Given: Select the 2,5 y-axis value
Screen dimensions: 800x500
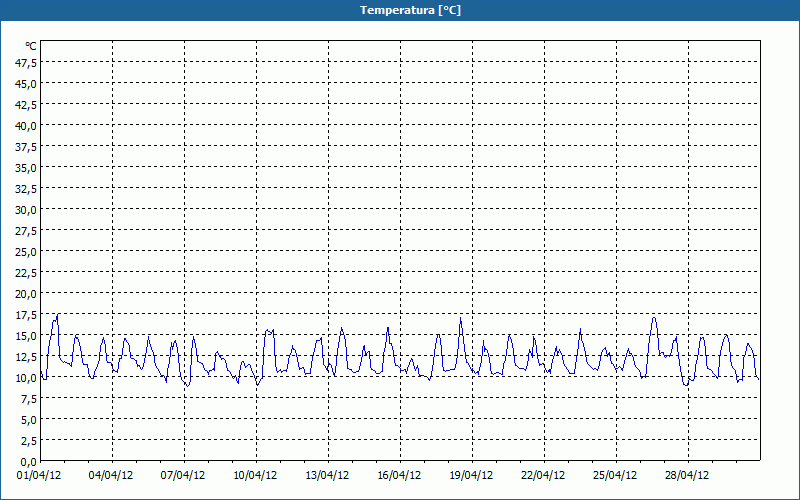Looking at the screenshot, I should 29,441.
